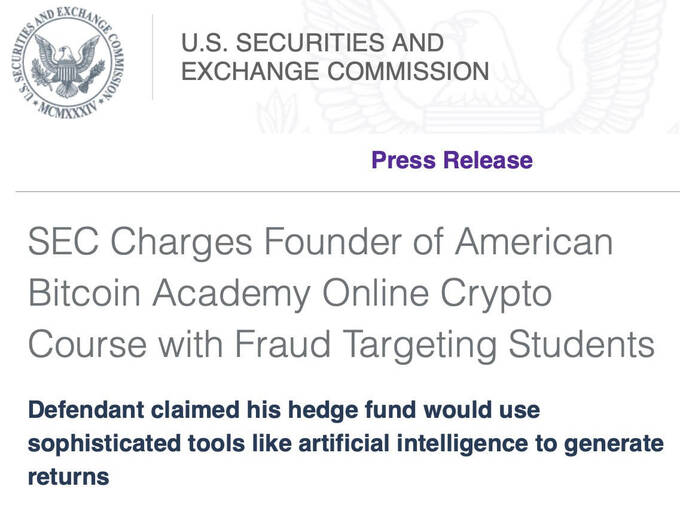Click the word 'Fraud' in the headline
Screen dimensions: 680x511
pyautogui.click(x=283, y=344)
